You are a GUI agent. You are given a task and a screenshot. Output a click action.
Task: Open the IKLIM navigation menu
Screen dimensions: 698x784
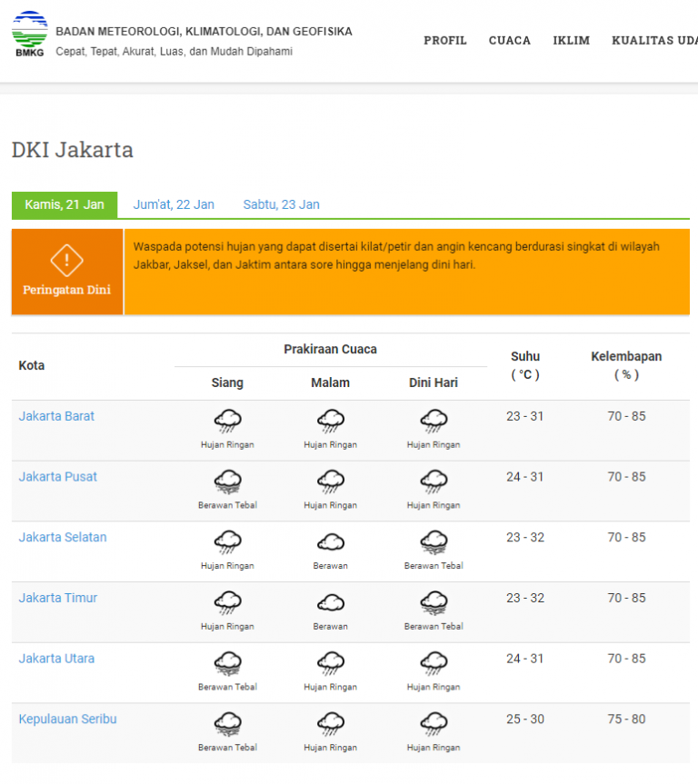pos(572,41)
